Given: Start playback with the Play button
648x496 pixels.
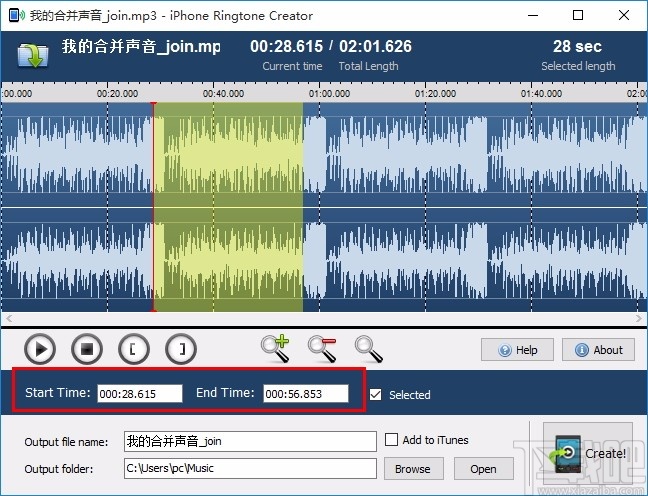Looking at the screenshot, I should coord(40,349).
